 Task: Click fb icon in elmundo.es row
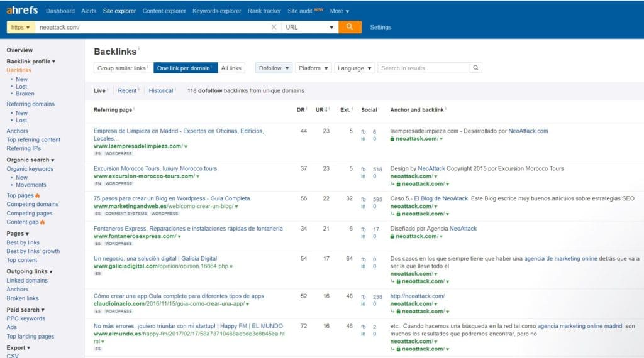pyautogui.click(x=363, y=327)
